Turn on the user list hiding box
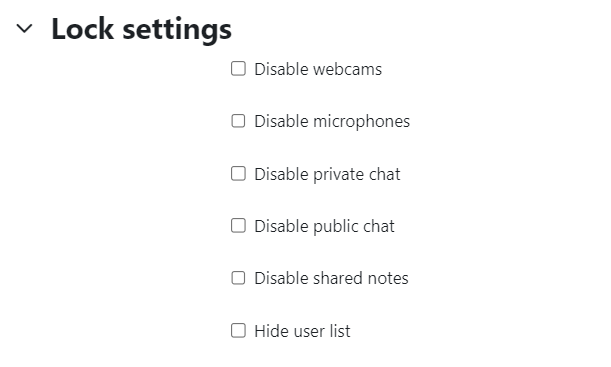 pos(238,331)
